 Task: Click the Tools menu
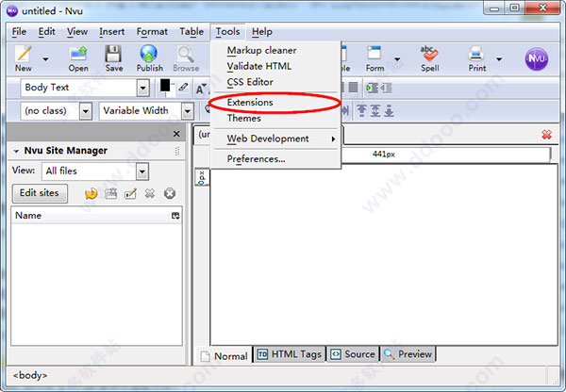227,32
